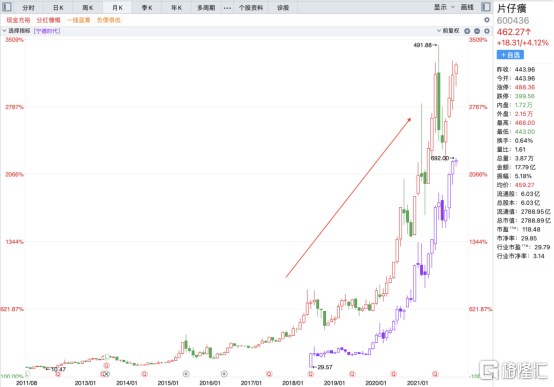The image size is (554, 387).
Task: Click the 内盘 1.72万 row
Action: (514, 105)
